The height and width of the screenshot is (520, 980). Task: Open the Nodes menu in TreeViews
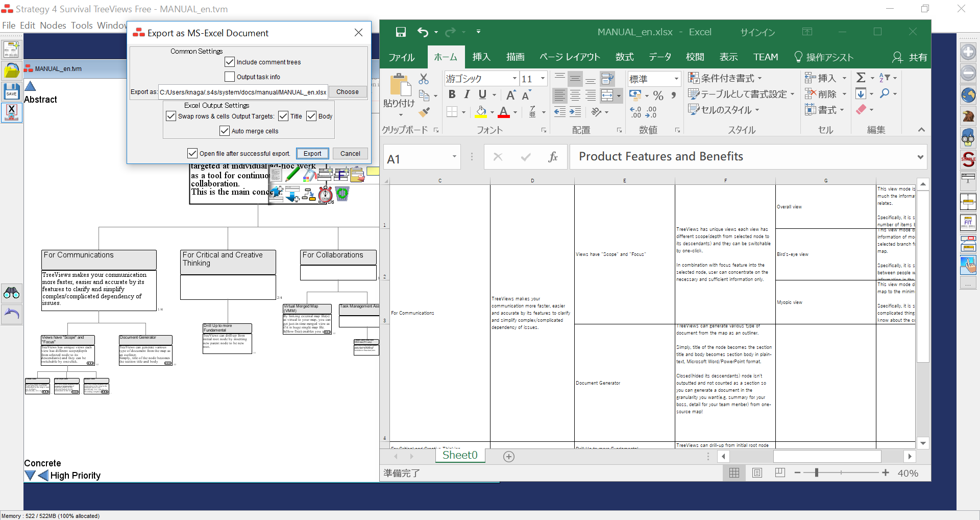coord(53,26)
